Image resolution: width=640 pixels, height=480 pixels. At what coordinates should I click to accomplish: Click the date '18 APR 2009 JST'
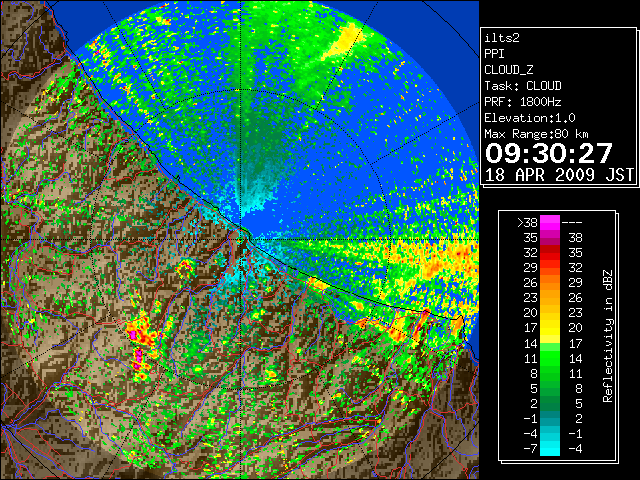(x=559, y=175)
